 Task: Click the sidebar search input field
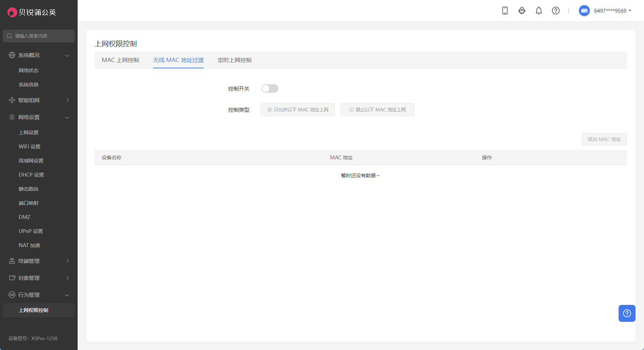pos(42,36)
